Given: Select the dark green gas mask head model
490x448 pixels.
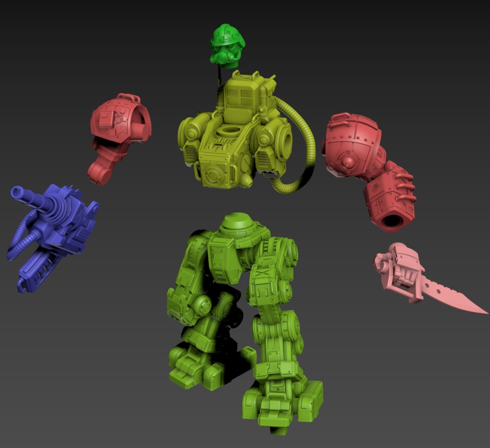Looking at the screenshot, I should (227, 45).
